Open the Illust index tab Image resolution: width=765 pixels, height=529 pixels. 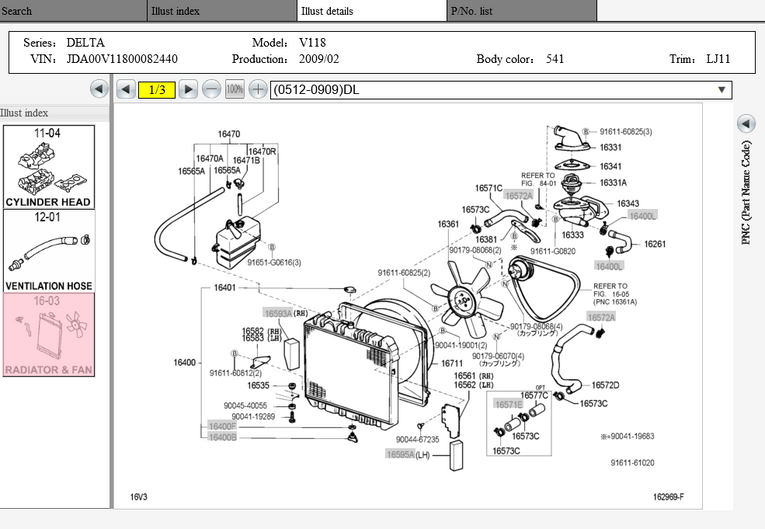pyautogui.click(x=222, y=11)
